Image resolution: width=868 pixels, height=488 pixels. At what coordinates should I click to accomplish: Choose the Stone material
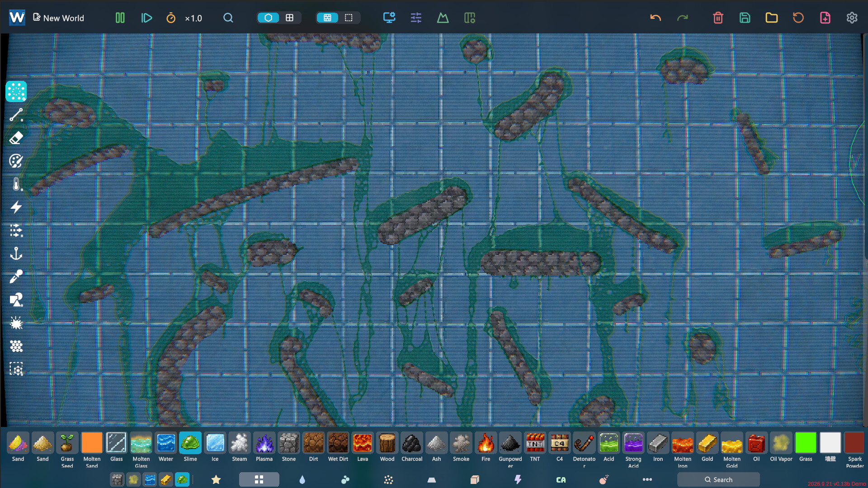point(289,447)
